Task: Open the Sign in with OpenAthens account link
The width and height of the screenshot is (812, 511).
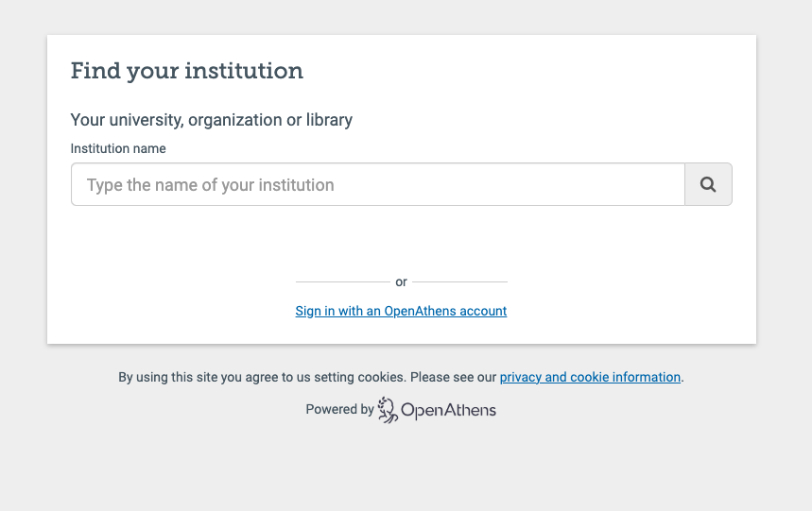Action: coord(401,311)
